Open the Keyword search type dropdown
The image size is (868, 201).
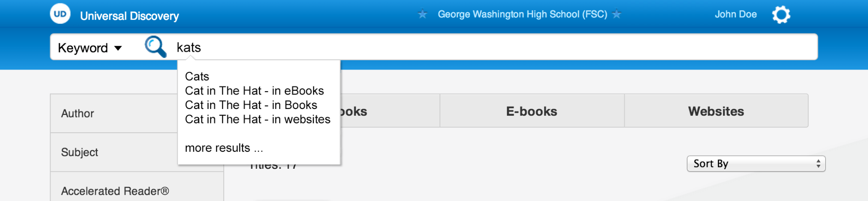tap(90, 47)
